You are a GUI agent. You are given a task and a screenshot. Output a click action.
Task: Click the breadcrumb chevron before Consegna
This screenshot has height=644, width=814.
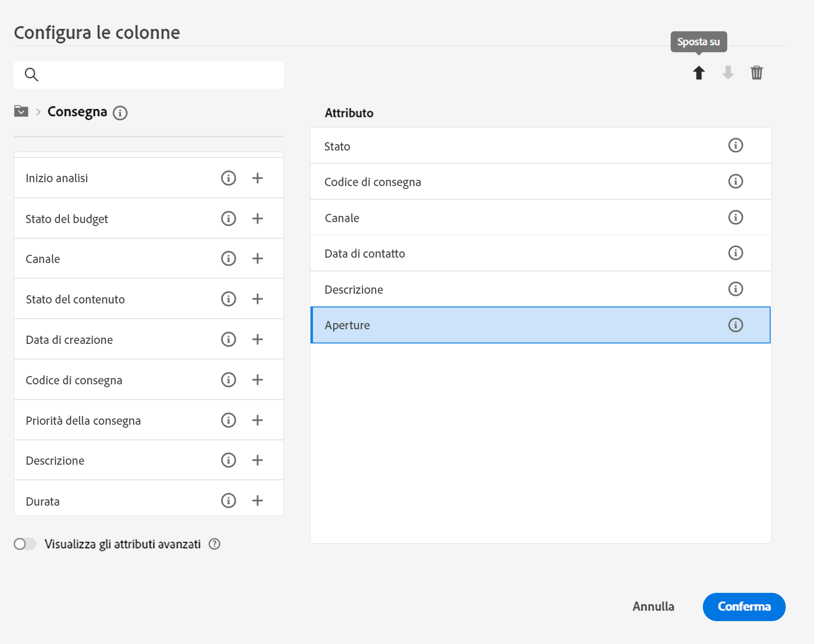point(38,112)
